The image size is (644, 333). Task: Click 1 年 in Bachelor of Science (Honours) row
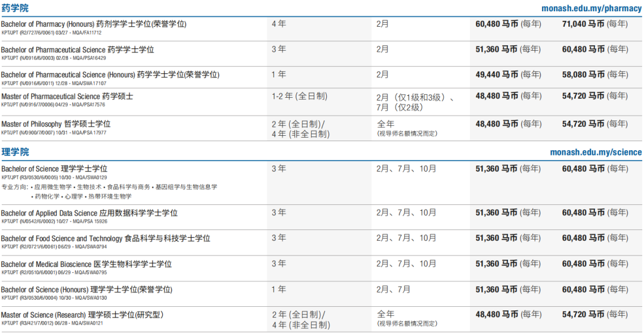(x=279, y=290)
